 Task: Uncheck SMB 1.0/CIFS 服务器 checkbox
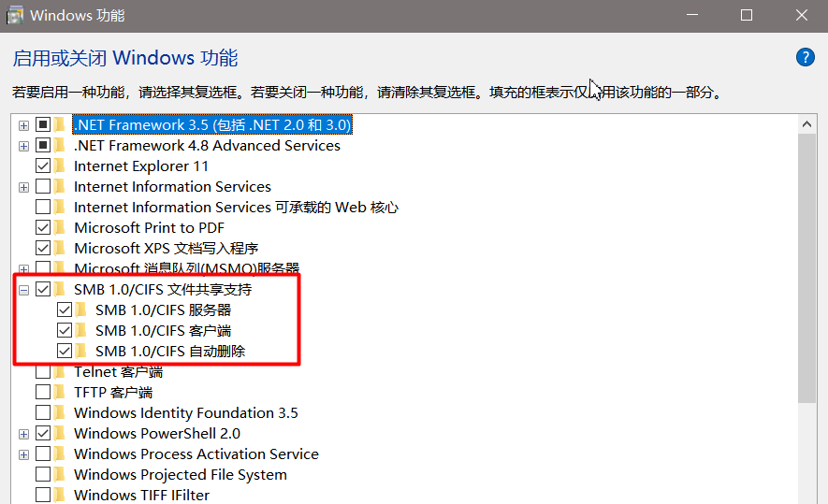pyautogui.click(x=65, y=310)
